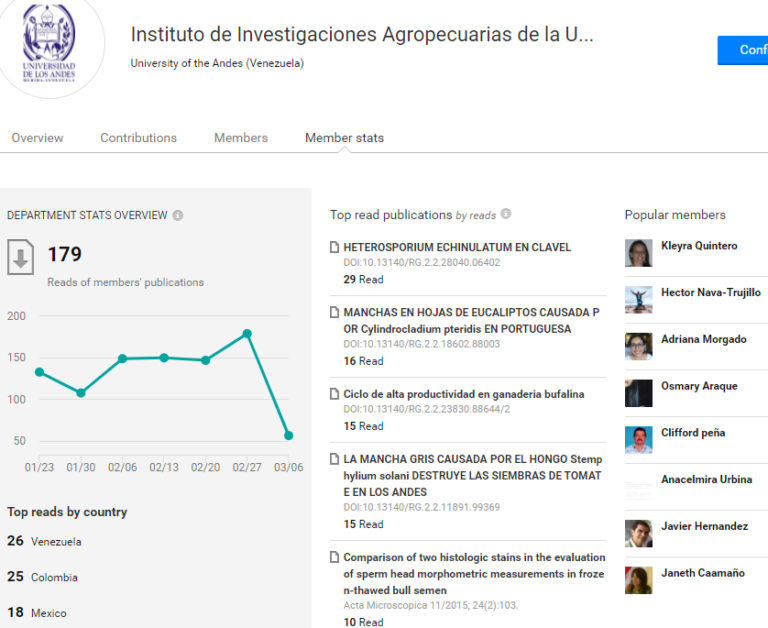The width and height of the screenshot is (768, 628).
Task: Click the document icon beside Manchas en Hojas publication
Action: pyautogui.click(x=335, y=312)
